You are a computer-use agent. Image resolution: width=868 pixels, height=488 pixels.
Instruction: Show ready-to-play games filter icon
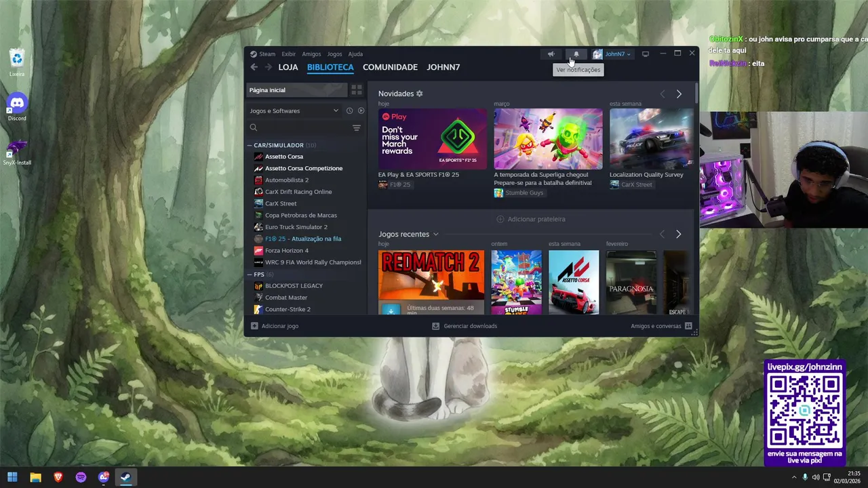click(361, 110)
